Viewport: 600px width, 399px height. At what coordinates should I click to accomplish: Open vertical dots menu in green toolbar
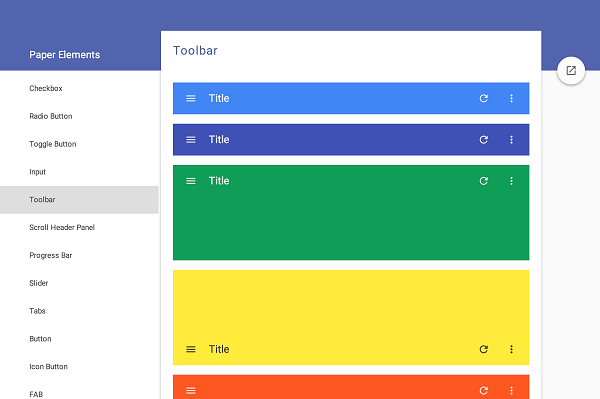click(x=511, y=181)
